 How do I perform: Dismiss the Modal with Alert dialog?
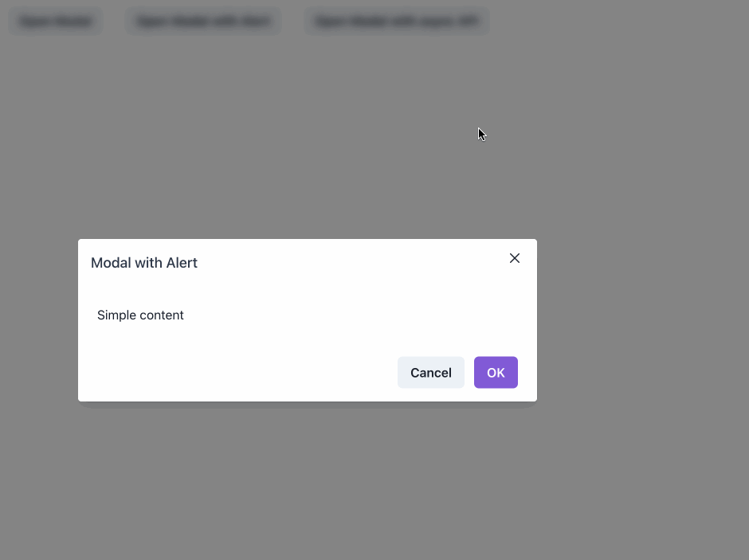pos(514,258)
